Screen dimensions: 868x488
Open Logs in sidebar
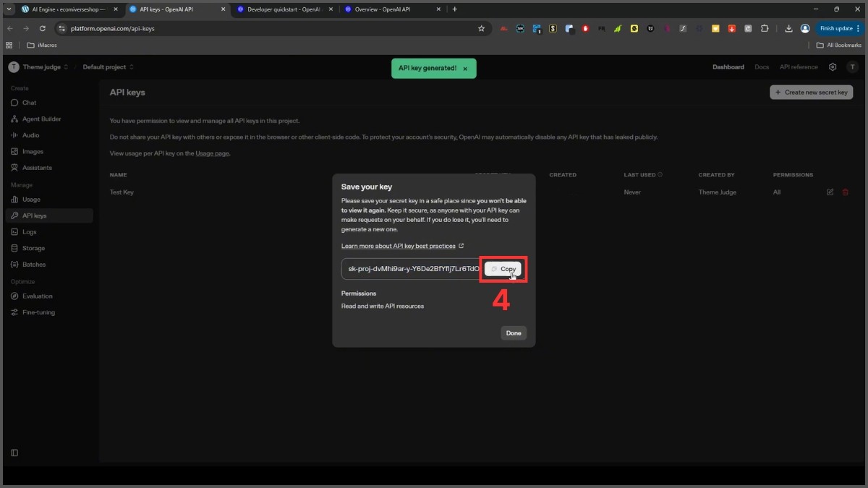(x=29, y=232)
